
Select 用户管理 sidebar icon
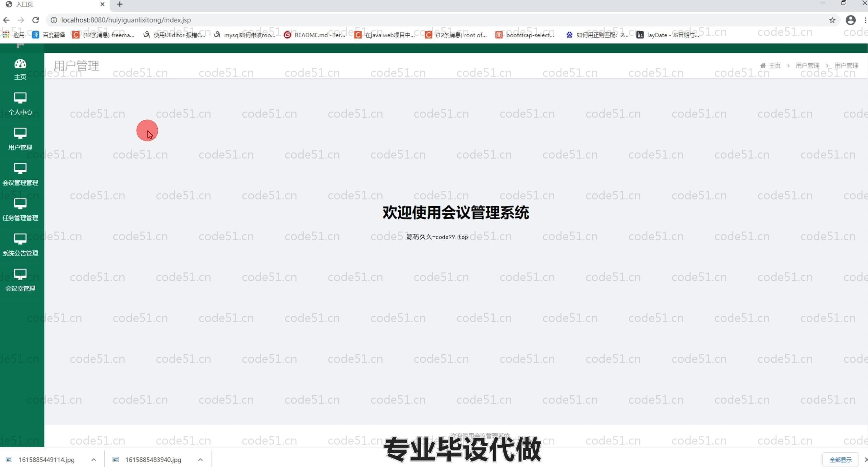click(20, 133)
